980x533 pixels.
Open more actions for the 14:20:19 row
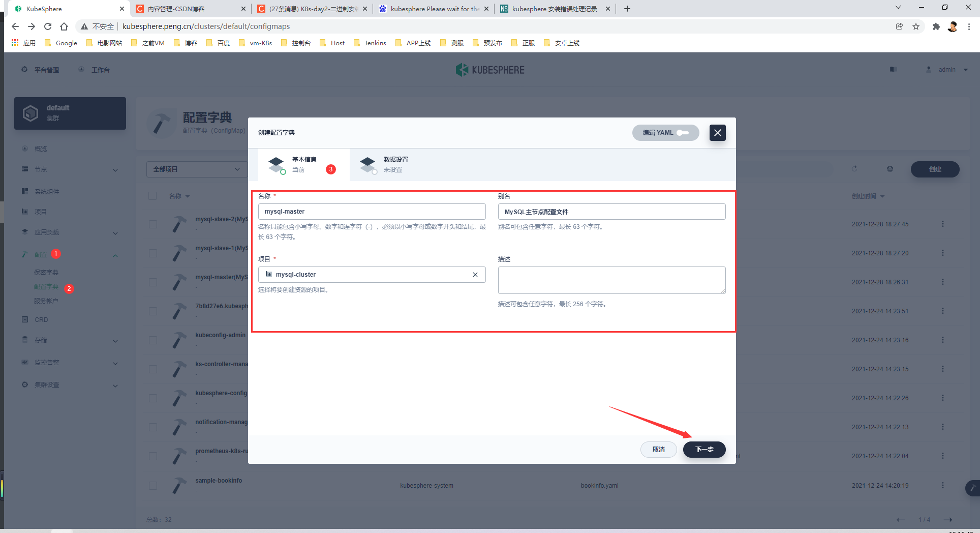point(943,485)
